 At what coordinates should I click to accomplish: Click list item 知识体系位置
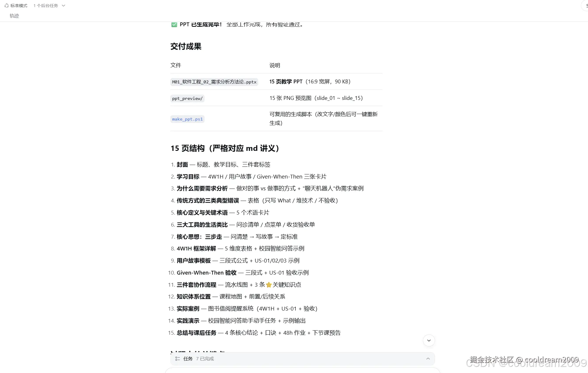(x=231, y=296)
